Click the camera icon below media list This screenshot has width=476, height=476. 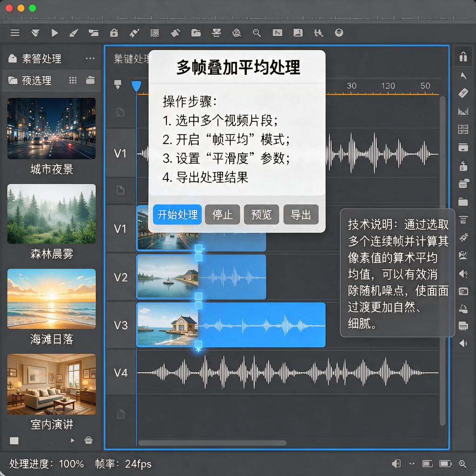pos(88,440)
